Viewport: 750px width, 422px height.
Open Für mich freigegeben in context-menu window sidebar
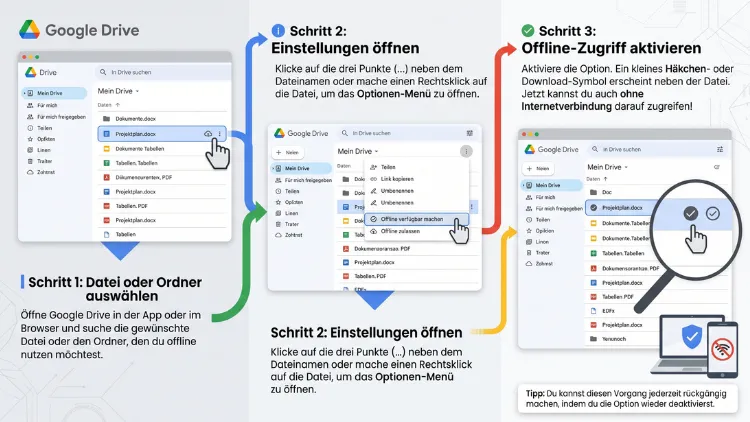304,180
